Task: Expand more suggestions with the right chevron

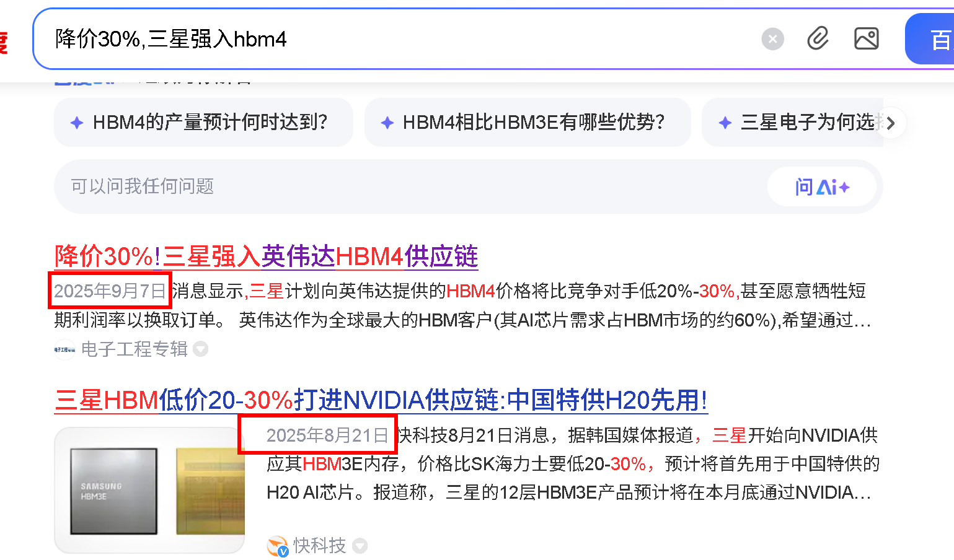Action: click(891, 123)
